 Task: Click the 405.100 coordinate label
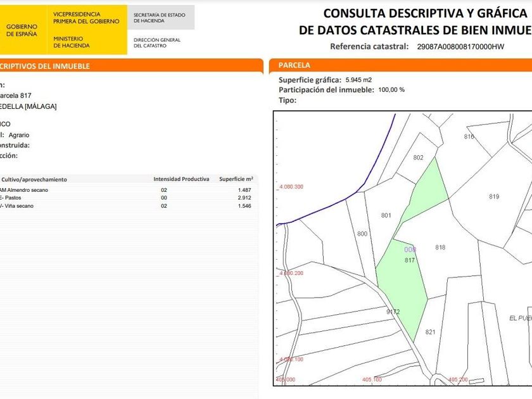coord(372,379)
